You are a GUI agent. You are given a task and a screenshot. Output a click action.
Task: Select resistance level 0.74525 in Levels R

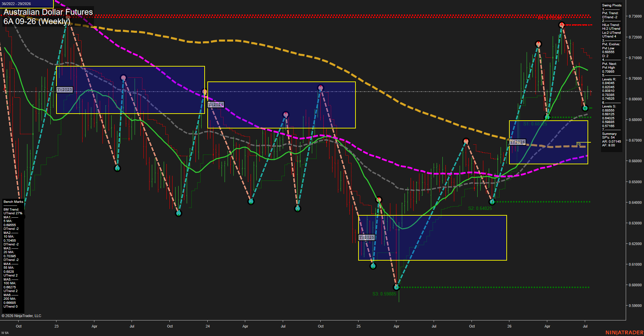tap(608, 99)
